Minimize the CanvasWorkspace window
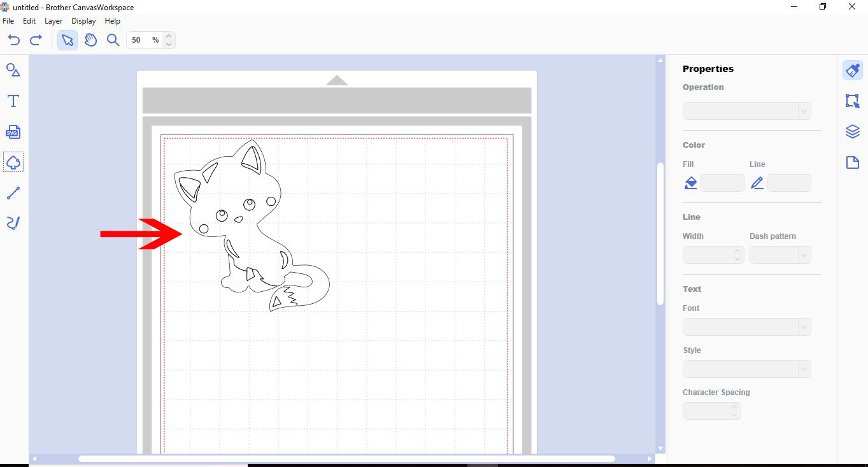 coord(793,7)
